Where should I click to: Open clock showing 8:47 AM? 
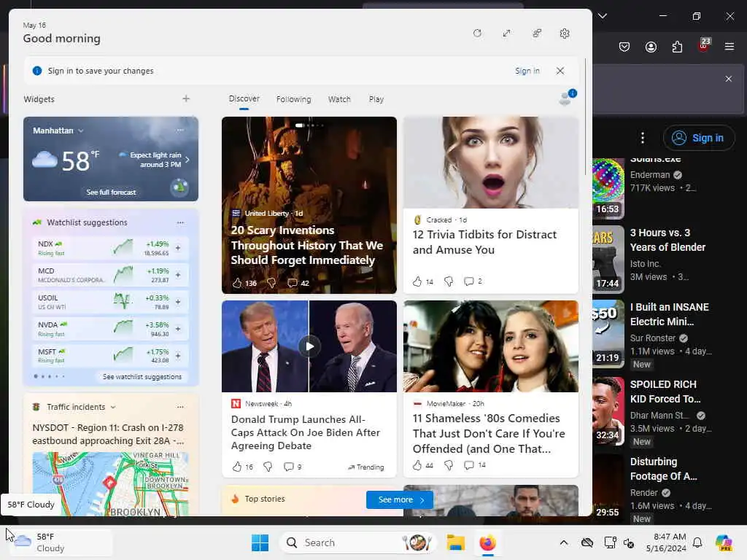[x=665, y=542]
